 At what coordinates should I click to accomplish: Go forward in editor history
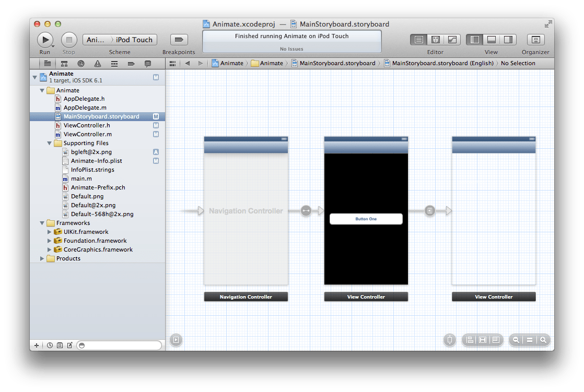tap(201, 63)
